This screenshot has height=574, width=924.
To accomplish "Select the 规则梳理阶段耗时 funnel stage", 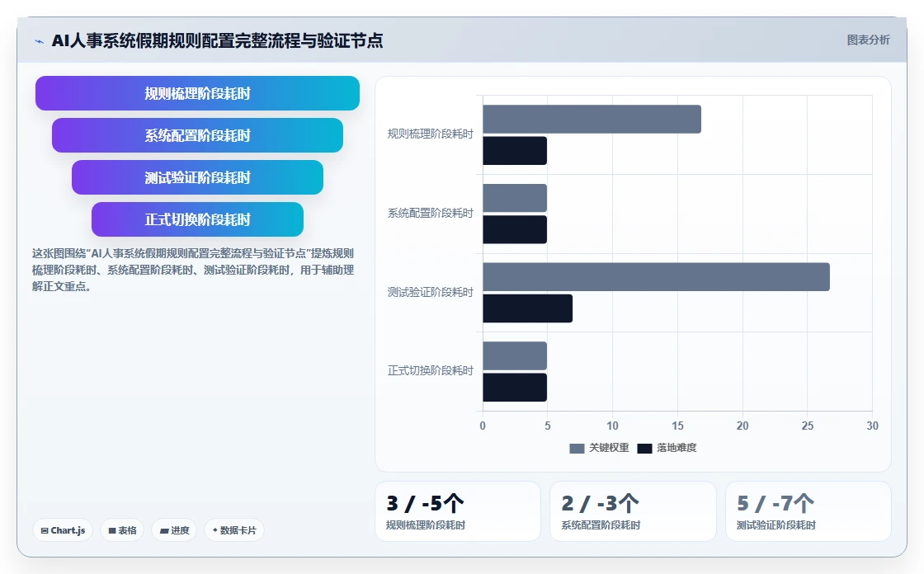I will [197, 93].
